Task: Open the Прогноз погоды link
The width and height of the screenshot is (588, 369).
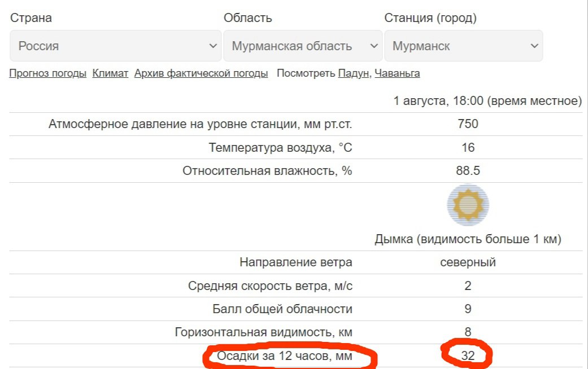Action: pos(48,73)
